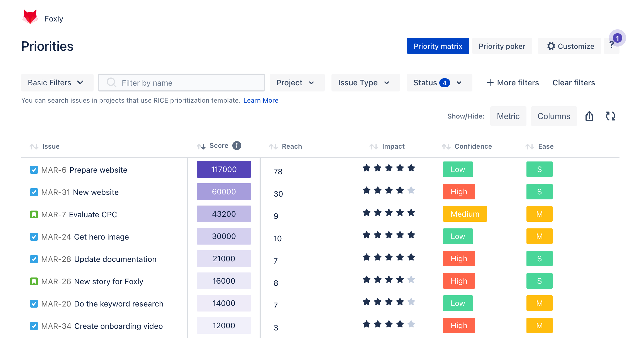Open the Status filter dropdown
This screenshot has width=644, height=338.
coord(440,83)
